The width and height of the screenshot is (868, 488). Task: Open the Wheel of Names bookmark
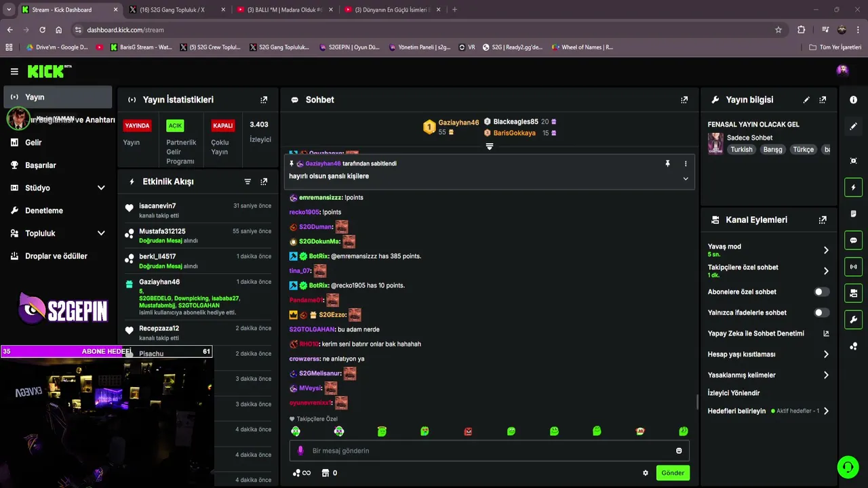coord(583,47)
